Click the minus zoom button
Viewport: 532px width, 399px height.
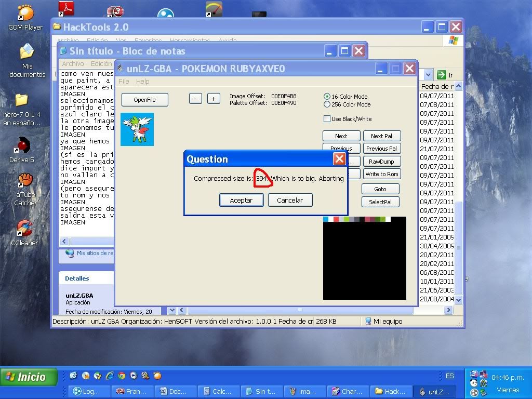(x=195, y=99)
